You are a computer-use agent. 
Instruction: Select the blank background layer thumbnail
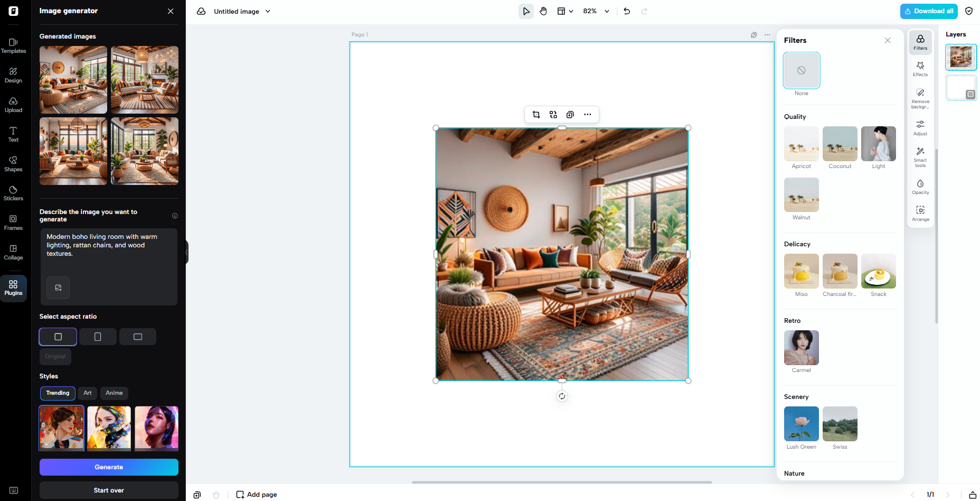(961, 88)
